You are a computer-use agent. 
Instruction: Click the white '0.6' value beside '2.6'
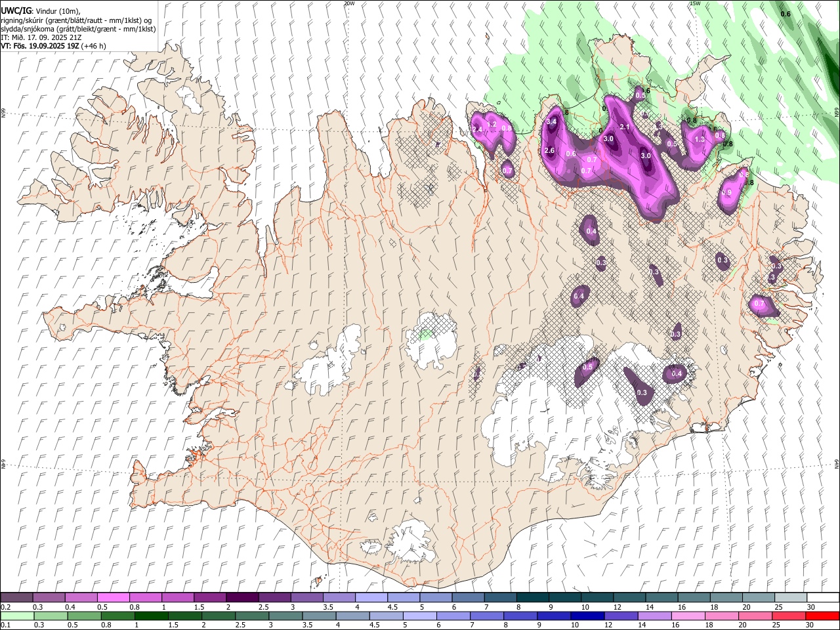pos(571,154)
